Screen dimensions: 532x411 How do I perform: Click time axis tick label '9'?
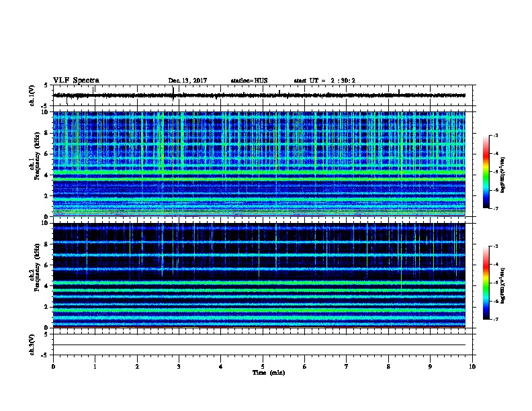430,367
